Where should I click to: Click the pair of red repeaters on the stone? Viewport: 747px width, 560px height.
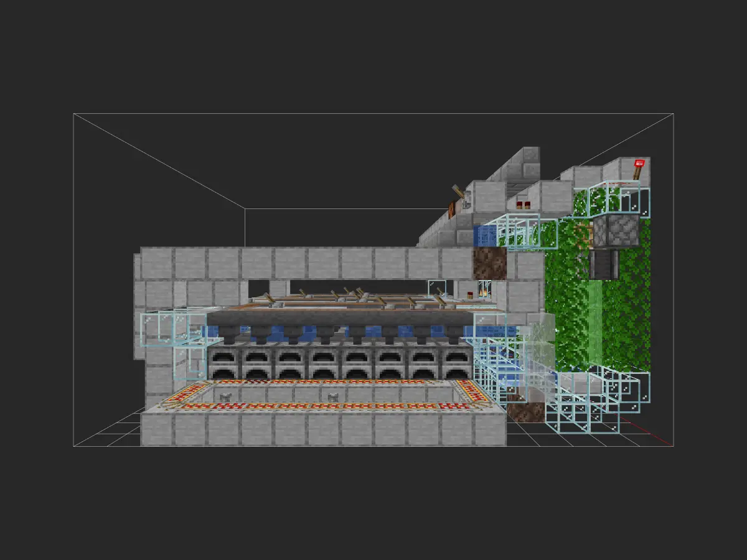pos(523,203)
